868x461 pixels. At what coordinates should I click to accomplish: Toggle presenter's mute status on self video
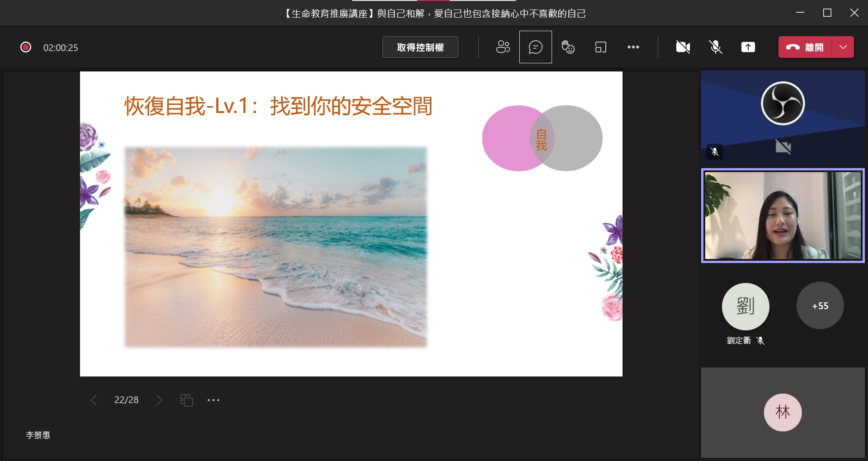714,152
